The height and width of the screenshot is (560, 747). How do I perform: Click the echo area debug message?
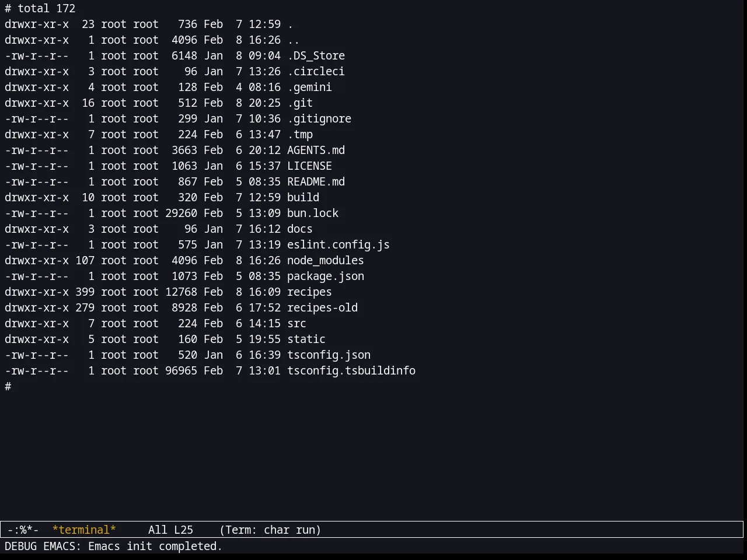tap(113, 546)
